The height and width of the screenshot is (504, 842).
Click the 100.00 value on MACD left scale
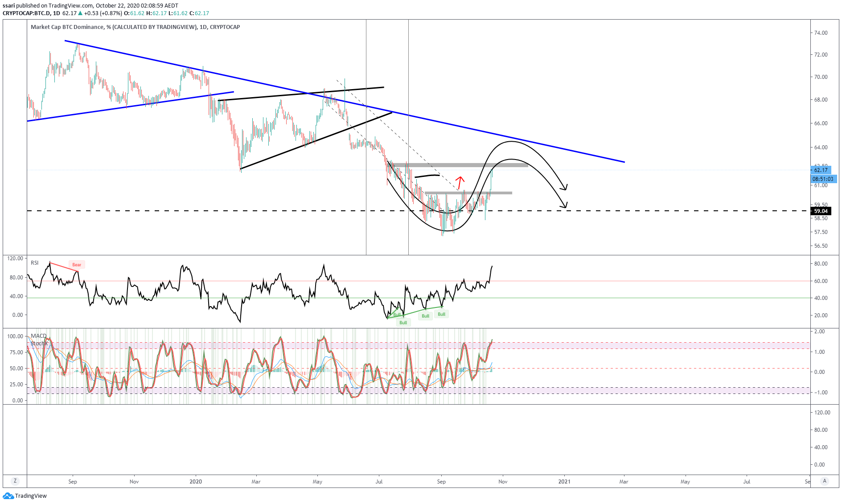pos(15,336)
